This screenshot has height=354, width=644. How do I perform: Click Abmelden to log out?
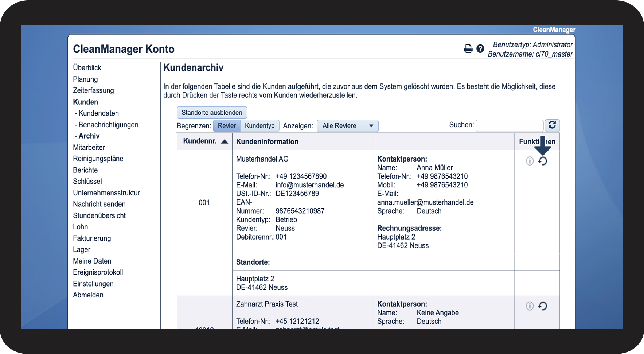coord(88,295)
